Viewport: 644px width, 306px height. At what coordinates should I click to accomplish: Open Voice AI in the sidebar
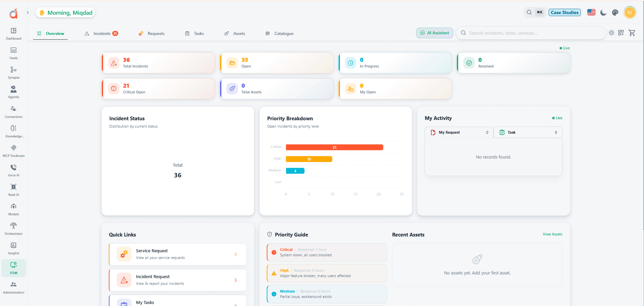tap(13, 170)
